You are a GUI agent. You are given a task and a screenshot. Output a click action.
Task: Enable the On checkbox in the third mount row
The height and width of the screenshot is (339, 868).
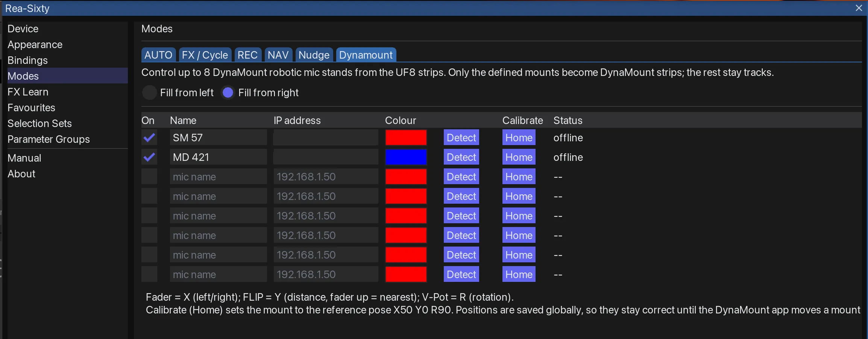point(149,177)
